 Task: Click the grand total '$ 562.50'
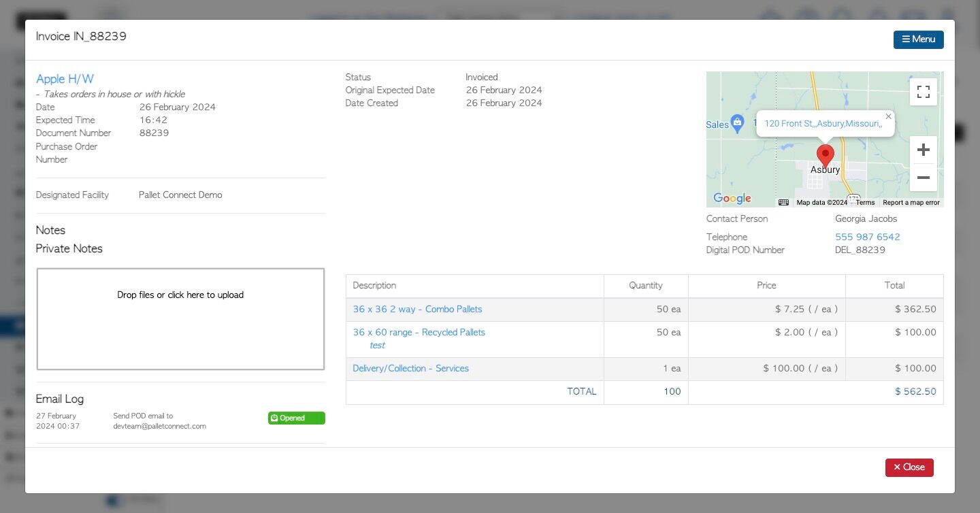[915, 392]
